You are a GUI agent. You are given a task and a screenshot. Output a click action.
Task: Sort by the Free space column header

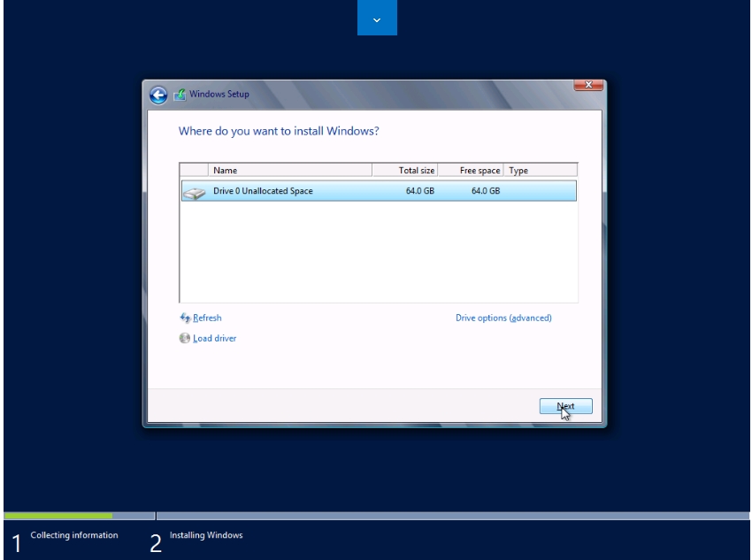pyautogui.click(x=471, y=170)
